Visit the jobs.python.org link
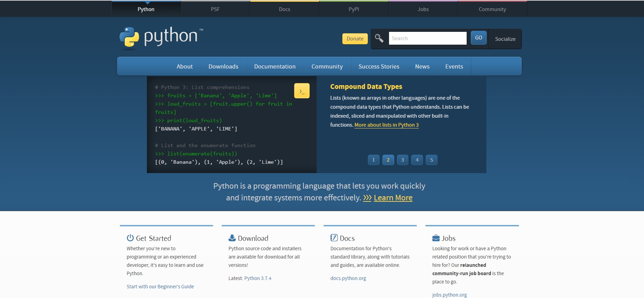 pos(449,295)
